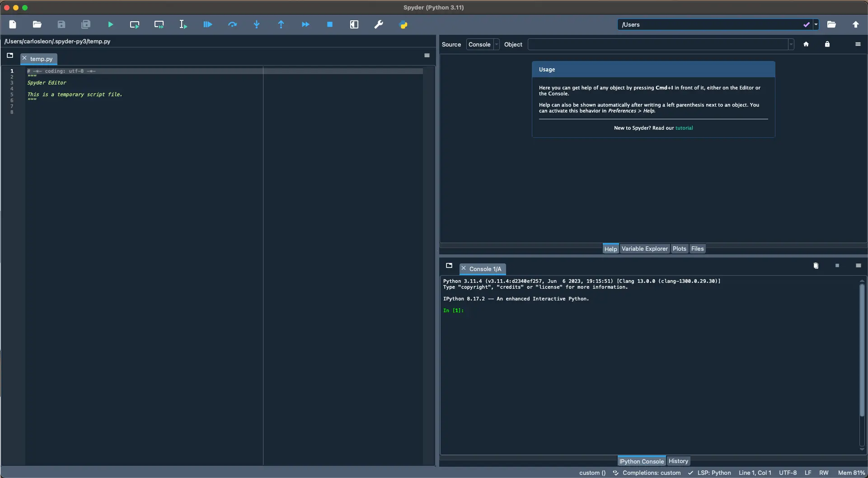Run selection or current line icon

click(183, 24)
